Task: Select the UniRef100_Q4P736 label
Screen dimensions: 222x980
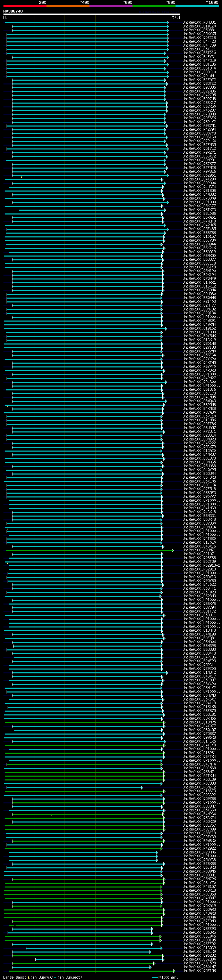Action: click(x=199, y=657)
